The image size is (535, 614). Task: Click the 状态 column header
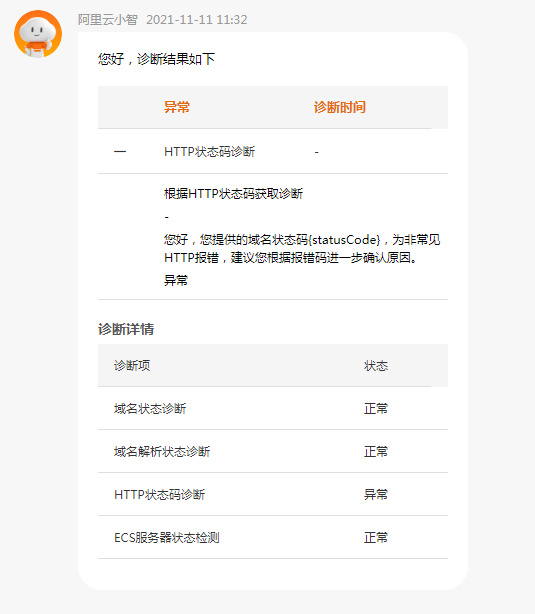coord(376,365)
